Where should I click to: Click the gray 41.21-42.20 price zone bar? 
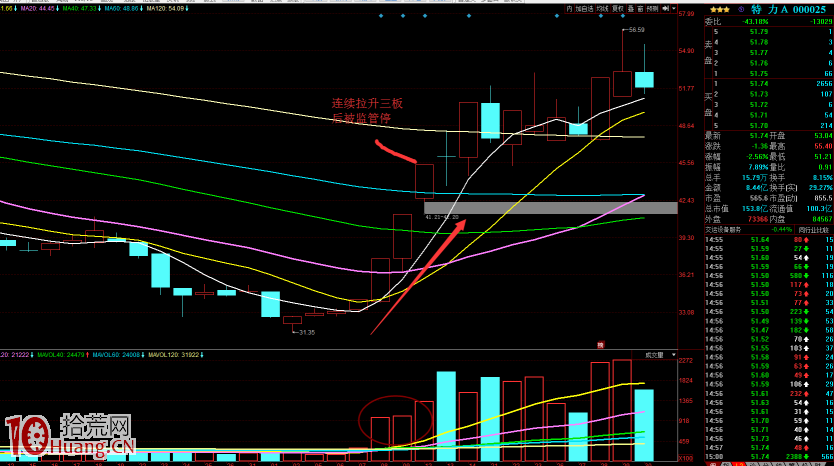(551, 207)
